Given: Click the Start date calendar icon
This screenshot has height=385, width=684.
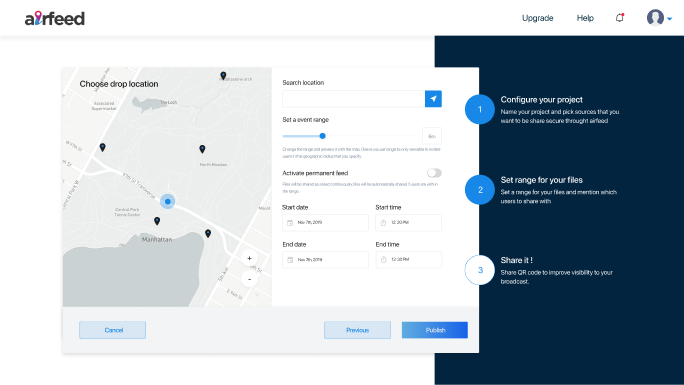Looking at the screenshot, I should [290, 223].
